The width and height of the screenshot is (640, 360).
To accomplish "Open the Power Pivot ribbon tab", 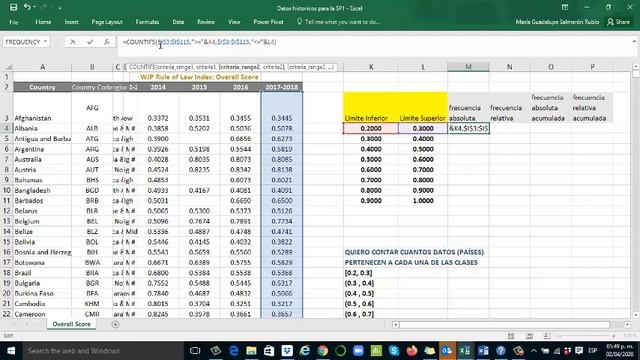I will pyautogui.click(x=269, y=22).
